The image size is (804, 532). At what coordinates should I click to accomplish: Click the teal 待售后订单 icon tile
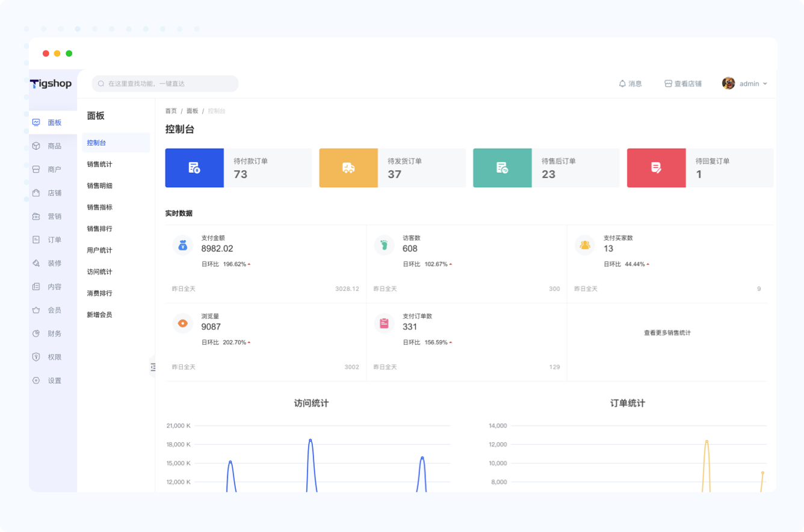[502, 168]
